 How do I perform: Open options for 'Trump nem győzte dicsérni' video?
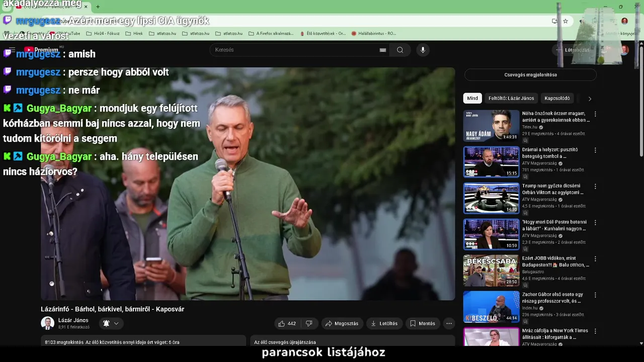[595, 187]
